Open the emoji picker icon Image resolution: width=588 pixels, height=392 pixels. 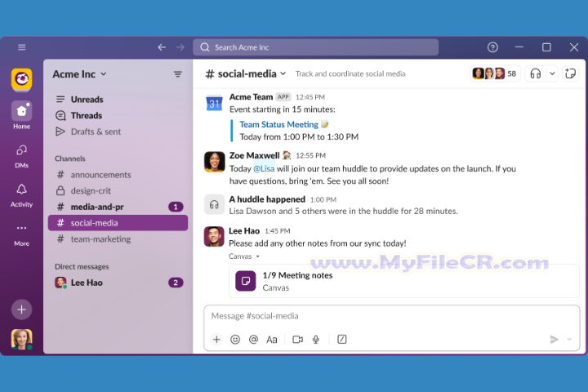click(x=235, y=340)
